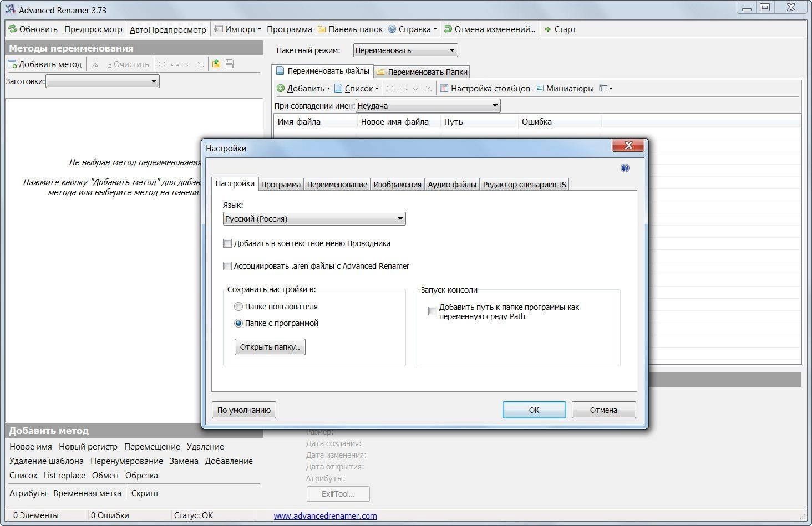Click the Открыть папку.. button

pyautogui.click(x=270, y=348)
